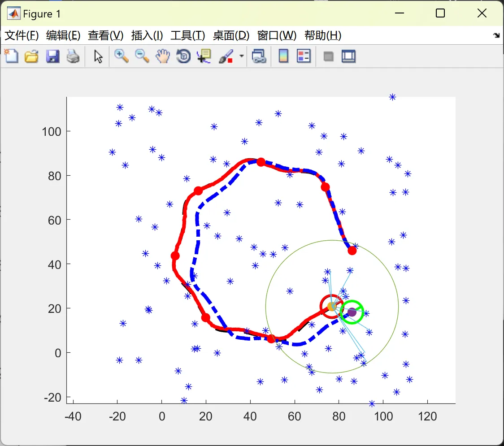Open the 文件(F) menu
This screenshot has height=446, width=504.
22,35
